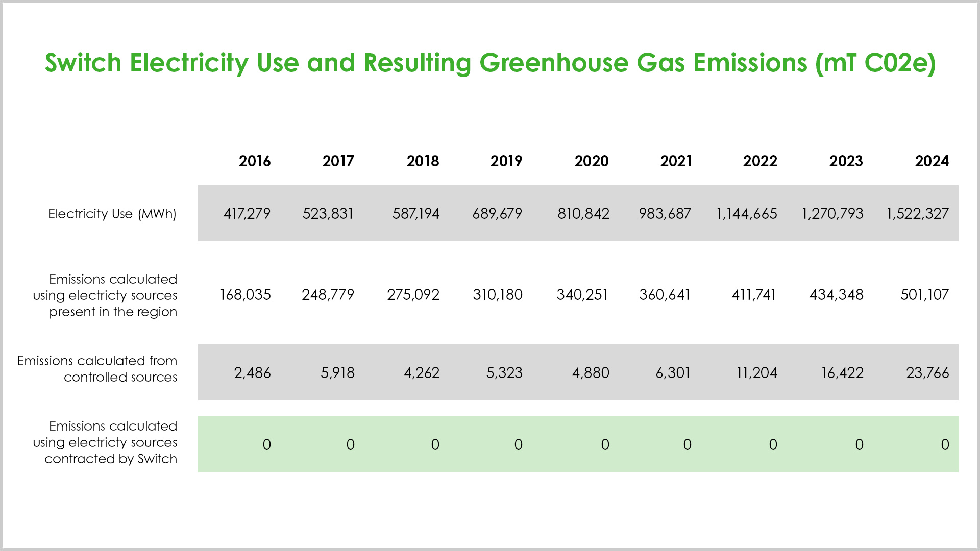980x551 pixels.
Task: Pick controlled sources value 5,918
Action: click(337, 373)
